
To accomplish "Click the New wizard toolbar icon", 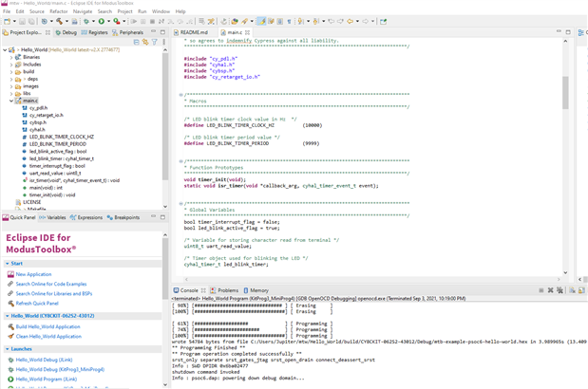I will click(8, 21).
